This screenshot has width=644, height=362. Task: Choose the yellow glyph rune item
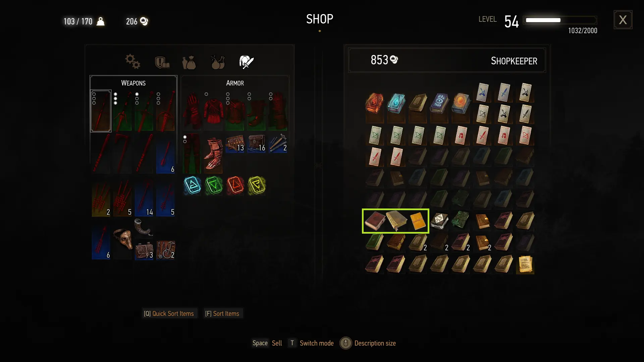click(x=257, y=185)
